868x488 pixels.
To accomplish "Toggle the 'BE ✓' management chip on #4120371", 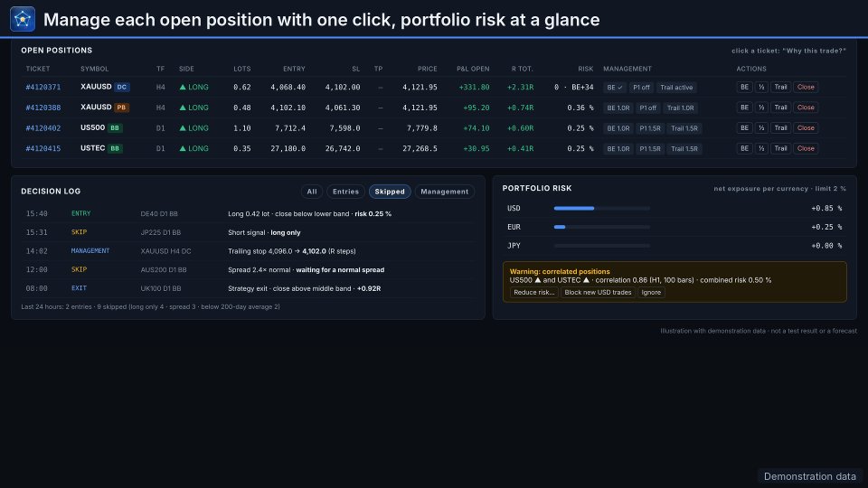I will 615,88.
